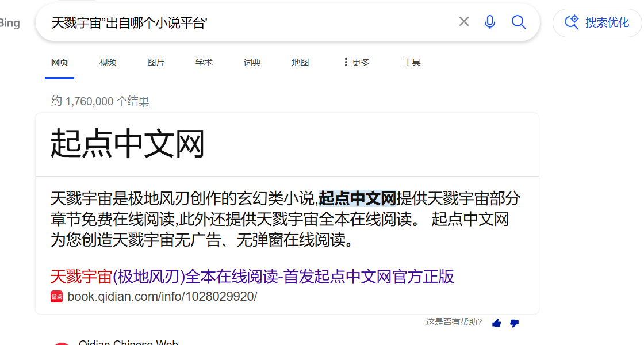Select the 网页 tab
Image resolution: width=644 pixels, height=345 pixels.
point(60,63)
